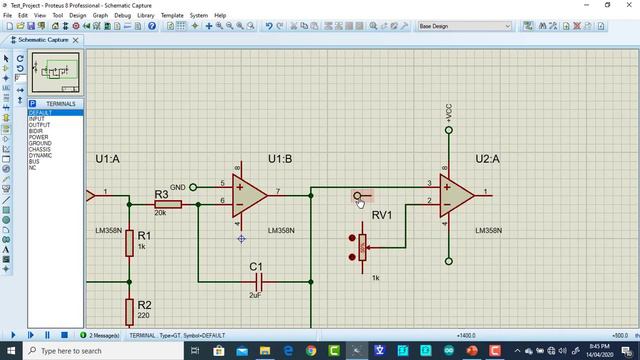Click the Save Project floppy icon
This screenshot has width=640, height=360.
[x=31, y=26]
